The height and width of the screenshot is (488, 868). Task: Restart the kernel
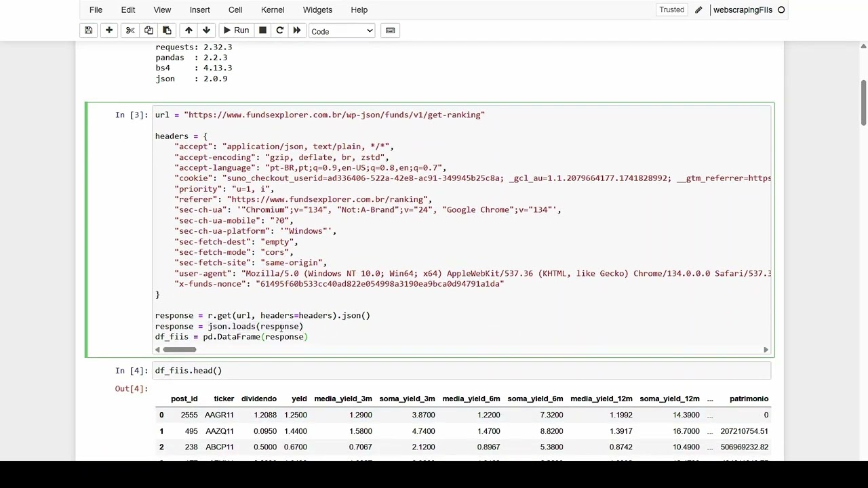tap(279, 30)
